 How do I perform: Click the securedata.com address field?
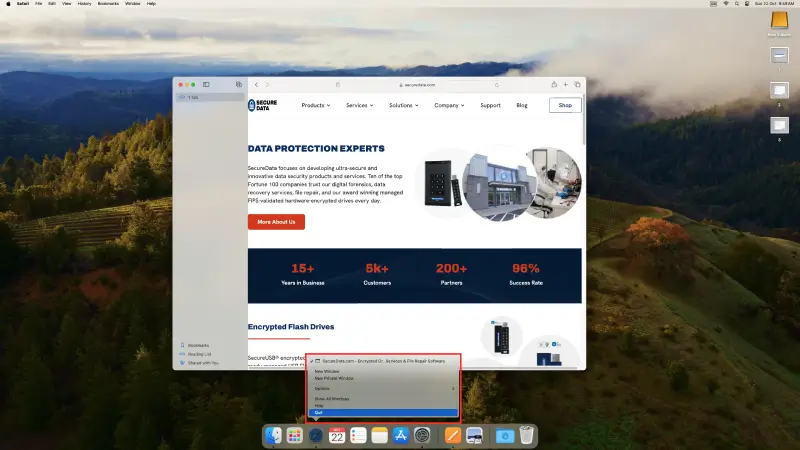(x=417, y=85)
